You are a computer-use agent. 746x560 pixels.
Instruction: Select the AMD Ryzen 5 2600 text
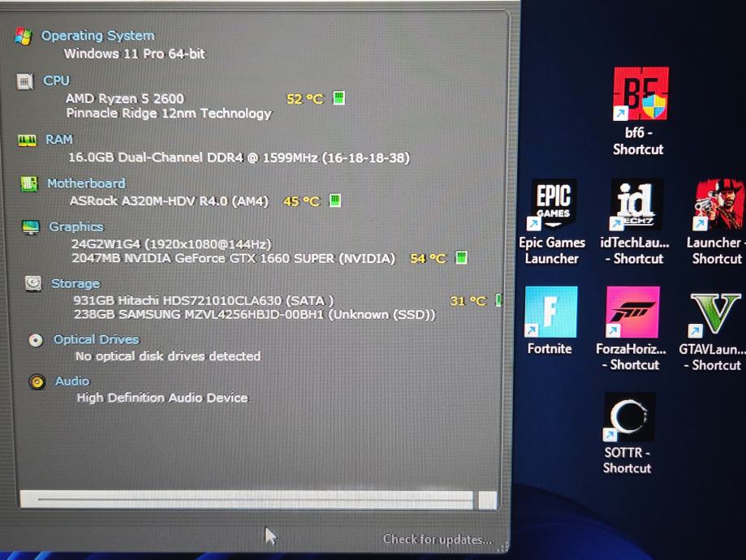pyautogui.click(x=125, y=98)
